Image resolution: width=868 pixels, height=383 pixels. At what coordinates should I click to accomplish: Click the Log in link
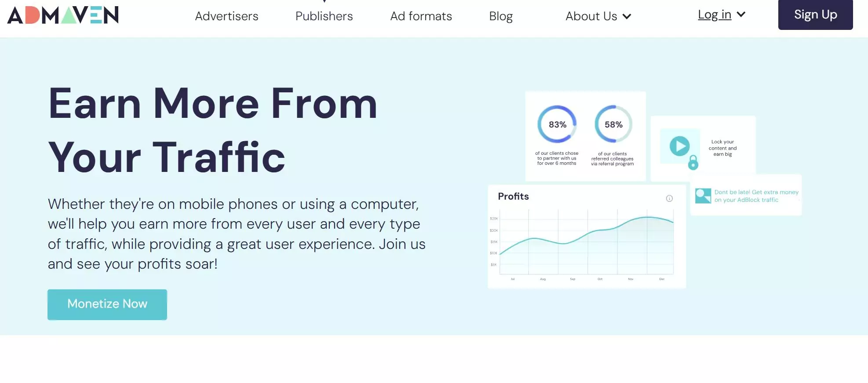point(714,15)
